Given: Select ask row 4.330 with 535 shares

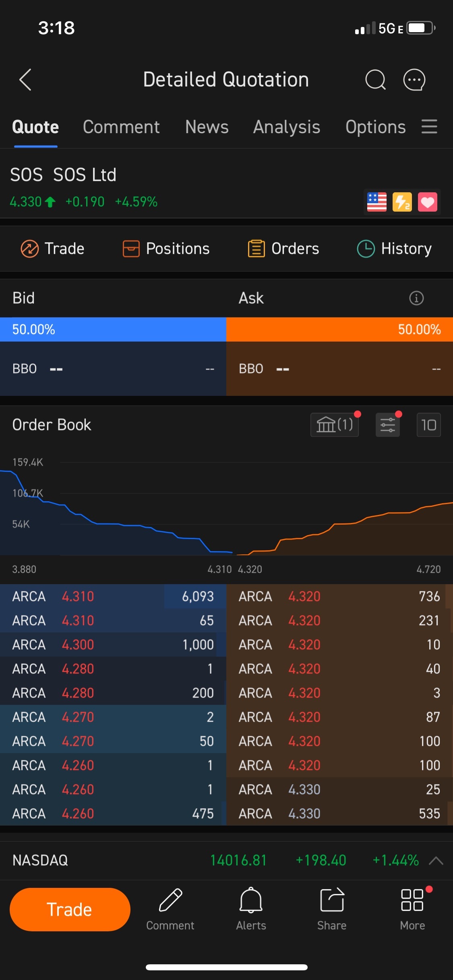Looking at the screenshot, I should coord(339,813).
